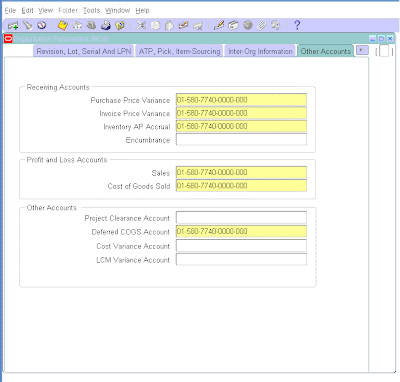This screenshot has width=400, height=382.
Task: Click the Print toolbar icon
Action: pyautogui.click(x=106, y=25)
